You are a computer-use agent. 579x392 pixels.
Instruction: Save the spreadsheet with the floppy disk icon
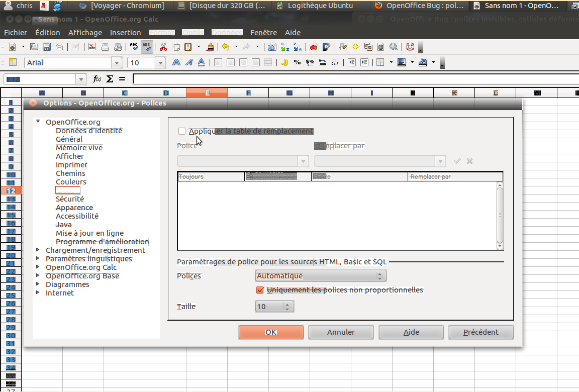pos(47,47)
